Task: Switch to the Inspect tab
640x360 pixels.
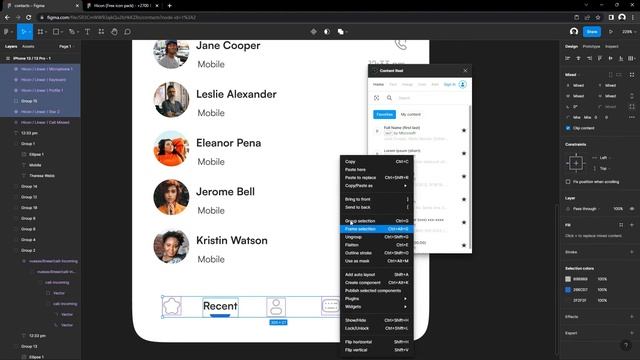Action: (611, 47)
